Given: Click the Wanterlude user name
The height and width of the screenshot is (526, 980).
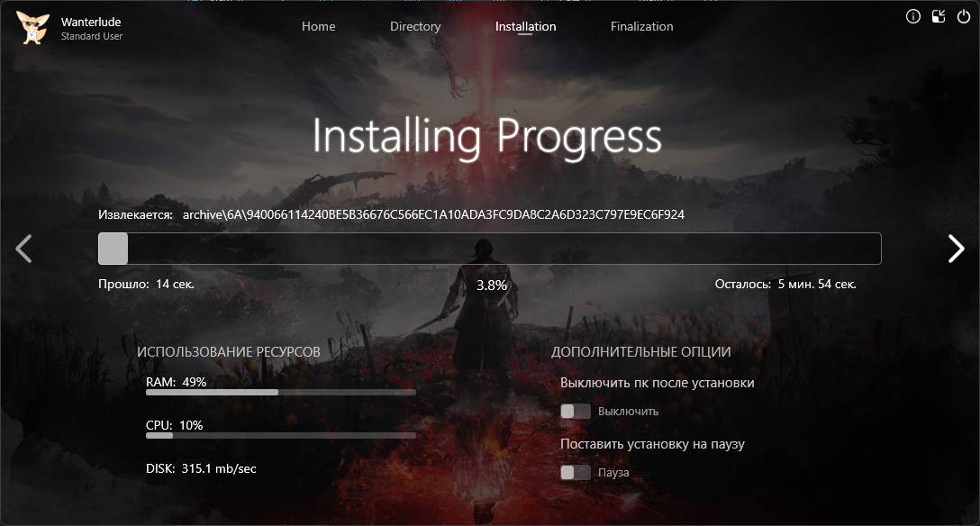Looking at the screenshot, I should [x=91, y=22].
